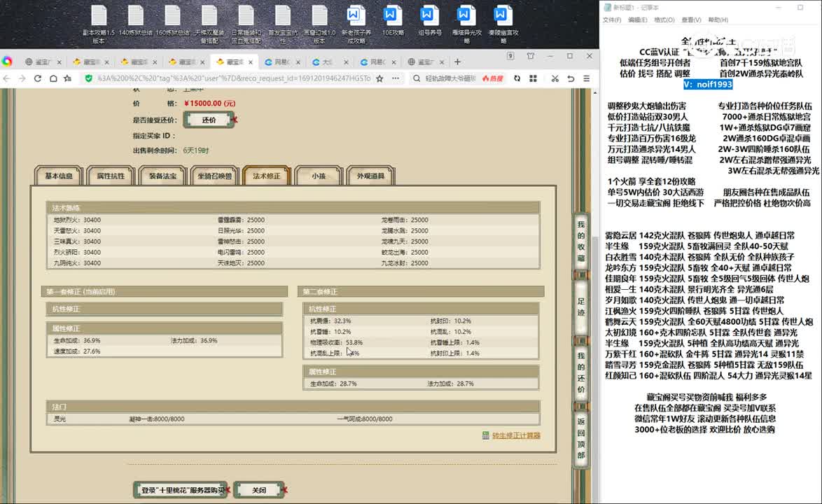
Task: Open the 副本攻略1.5版本 desktop file
Action: pyautogui.click(x=99, y=24)
